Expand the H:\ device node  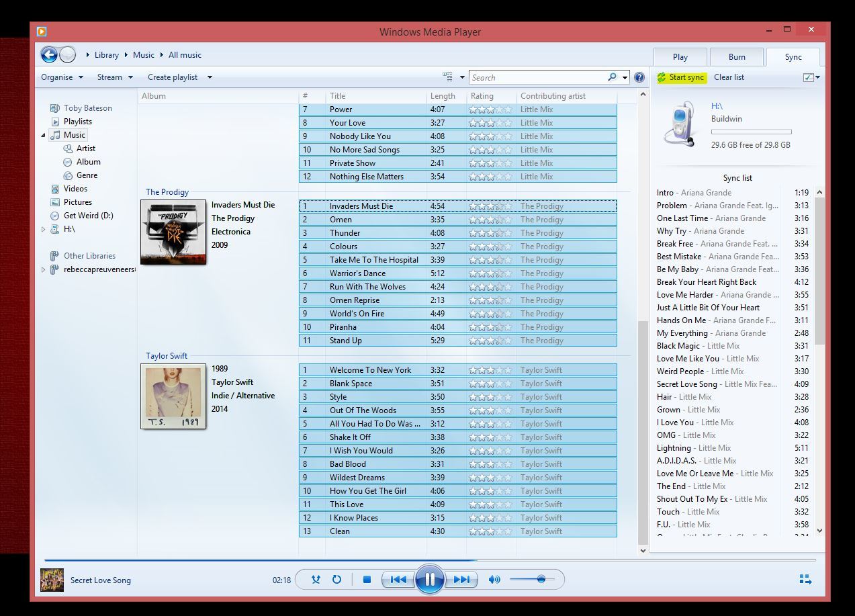pyautogui.click(x=44, y=229)
